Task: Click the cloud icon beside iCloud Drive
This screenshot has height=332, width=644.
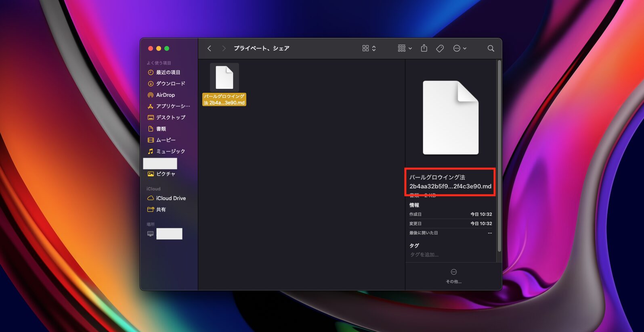Action: click(x=151, y=198)
